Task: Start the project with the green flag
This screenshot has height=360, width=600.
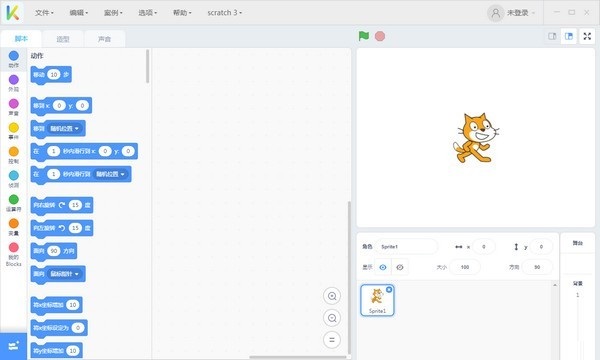Action: (364, 36)
